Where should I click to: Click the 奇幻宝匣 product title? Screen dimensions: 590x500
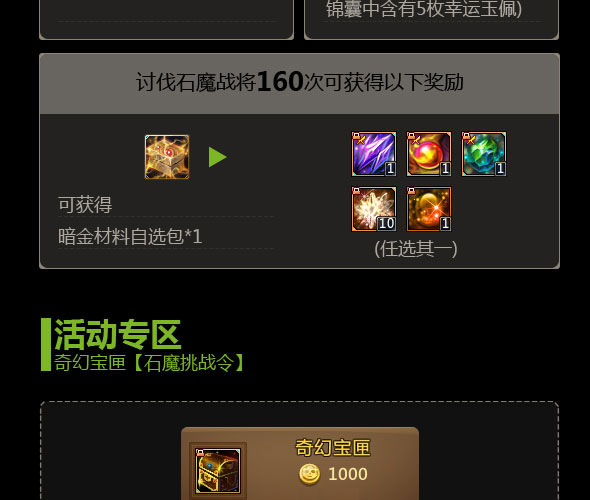pyautogui.click(x=333, y=448)
